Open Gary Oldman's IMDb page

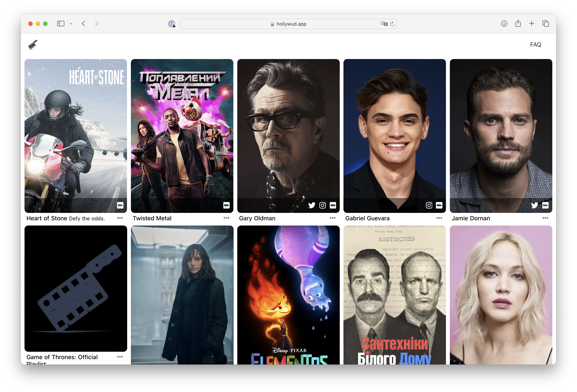click(333, 205)
